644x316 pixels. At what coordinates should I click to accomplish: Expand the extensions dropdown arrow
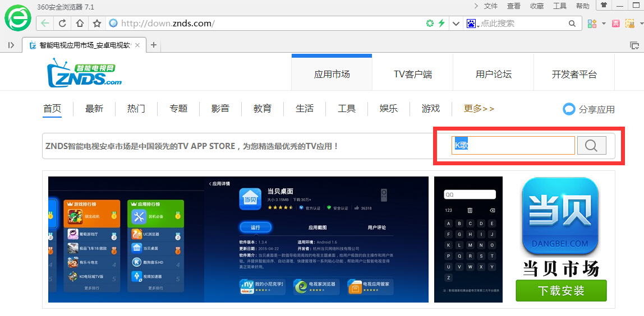tap(604, 24)
